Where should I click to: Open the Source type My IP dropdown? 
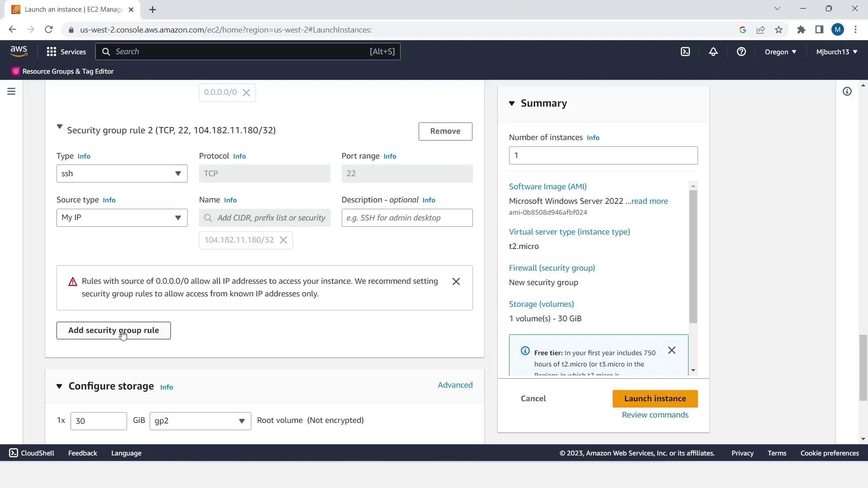(122, 218)
